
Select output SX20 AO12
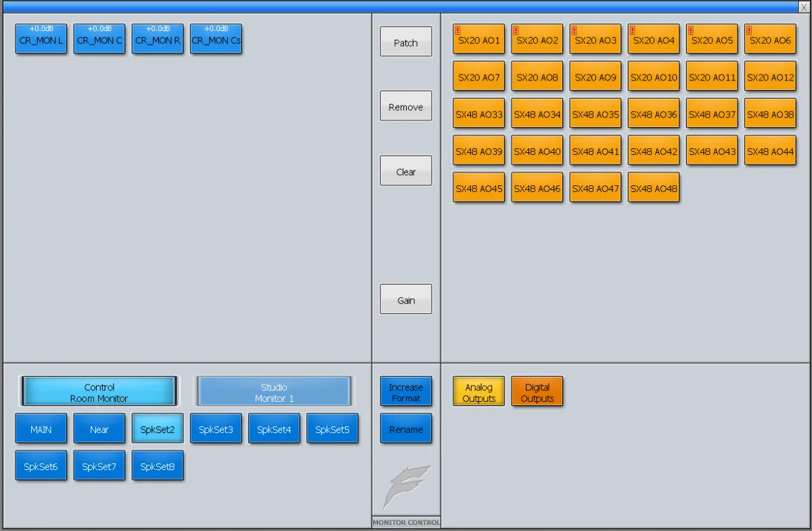tap(770, 76)
